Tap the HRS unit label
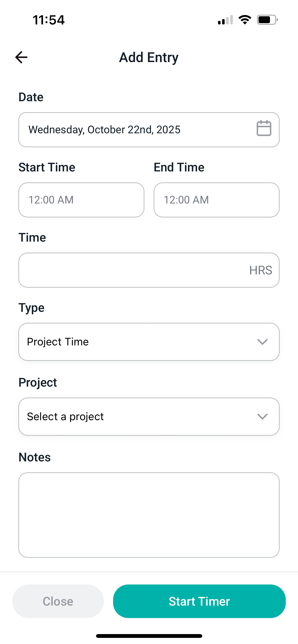 (261, 270)
